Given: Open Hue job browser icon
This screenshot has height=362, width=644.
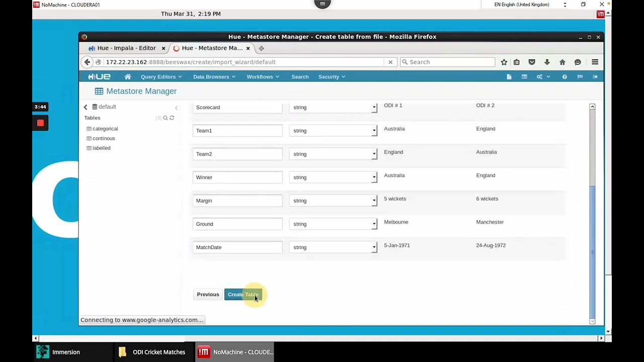Looking at the screenshot, I should 524,76.
